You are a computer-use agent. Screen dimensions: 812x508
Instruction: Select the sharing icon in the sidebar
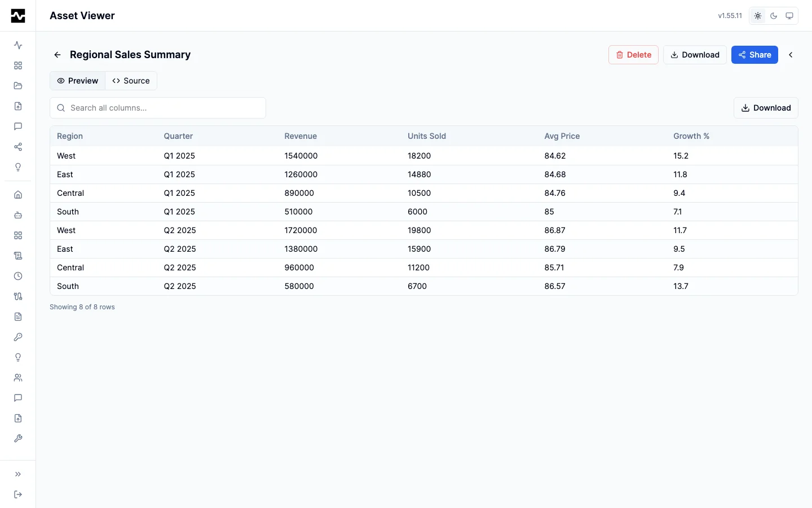17,147
